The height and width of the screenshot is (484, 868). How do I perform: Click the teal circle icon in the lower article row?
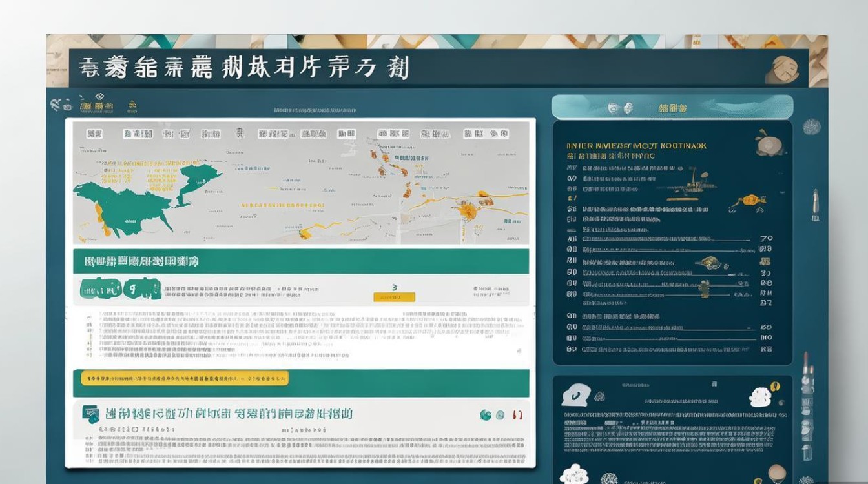pyautogui.click(x=486, y=415)
